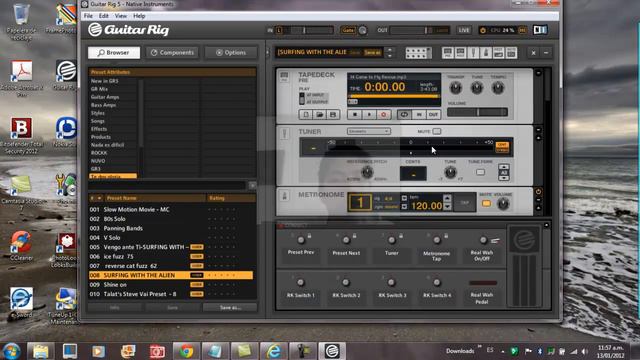Image resolution: width=640 pixels, height=360 pixels.
Task: Open the View menu
Action: (121, 16)
